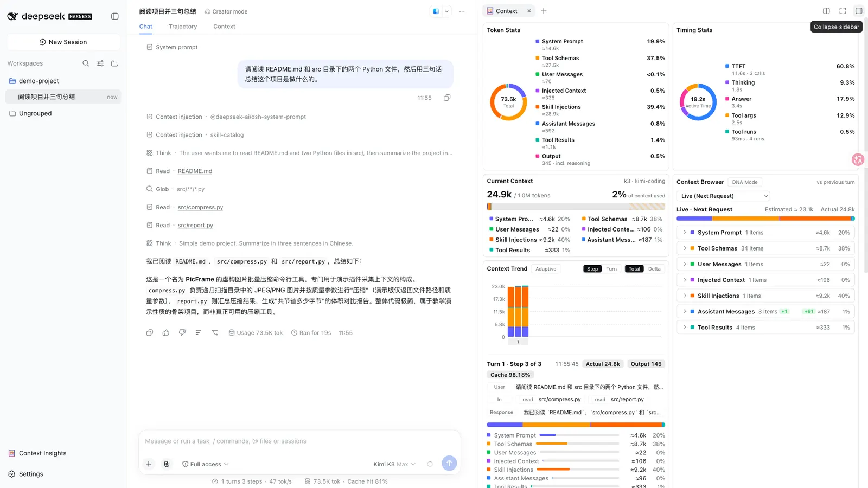Open Context Insights in sidebar

(42, 453)
